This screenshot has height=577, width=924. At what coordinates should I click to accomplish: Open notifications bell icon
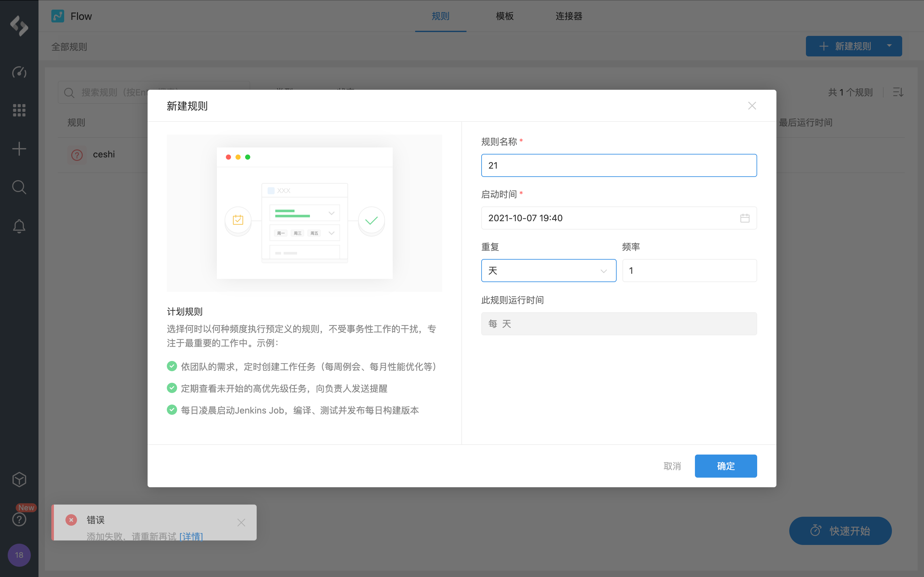coord(19,226)
